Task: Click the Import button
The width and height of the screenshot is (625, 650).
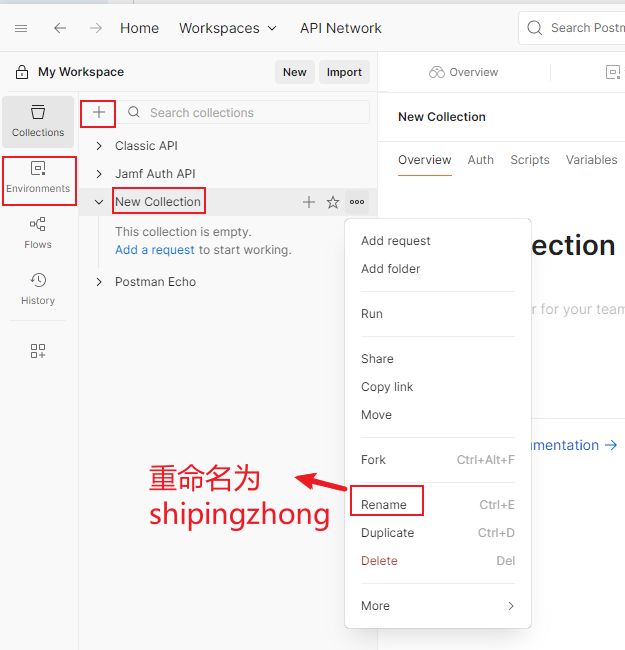Action: coord(344,72)
